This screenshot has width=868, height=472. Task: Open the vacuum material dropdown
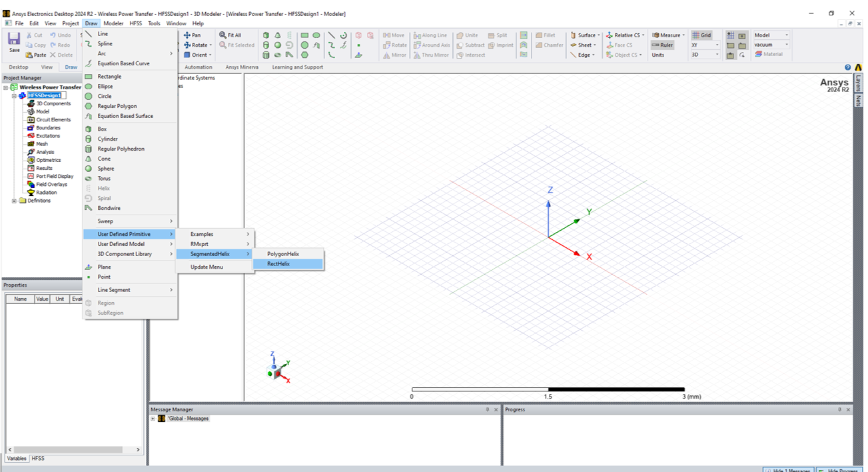point(786,45)
